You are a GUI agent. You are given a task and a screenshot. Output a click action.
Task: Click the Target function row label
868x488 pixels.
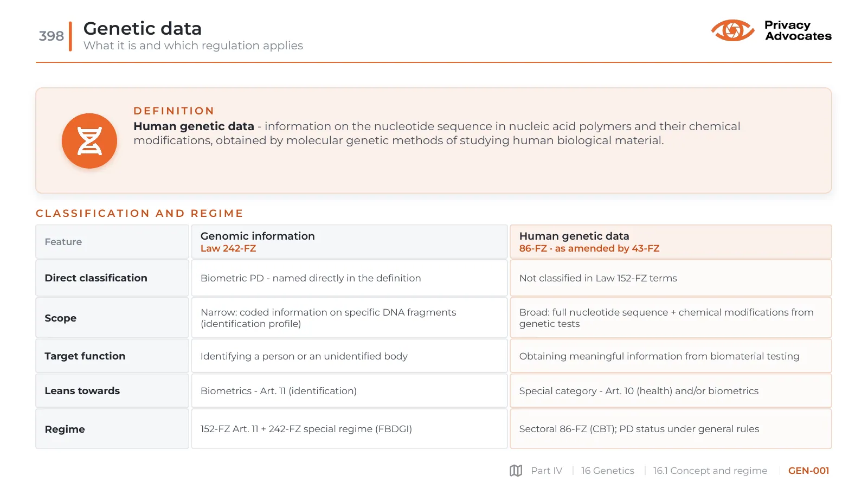112,356
